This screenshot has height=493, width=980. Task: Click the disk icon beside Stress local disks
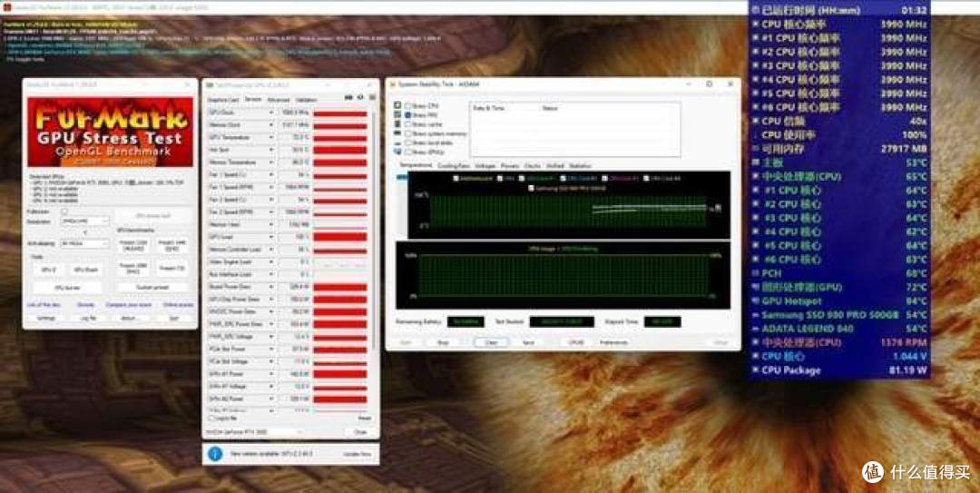[397, 143]
